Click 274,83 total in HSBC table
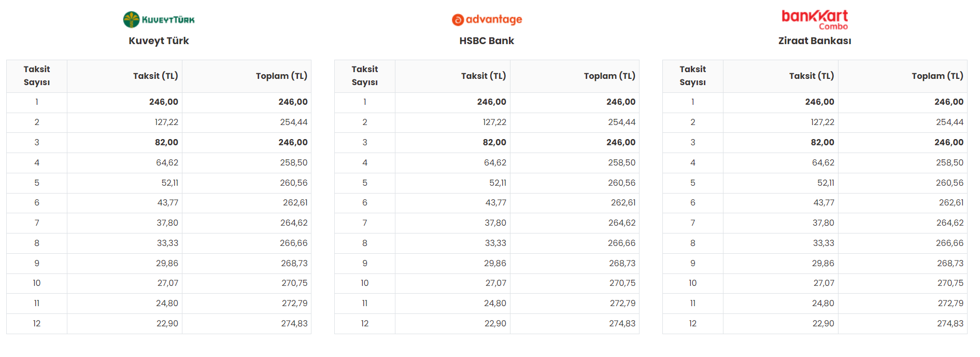This screenshot has width=980, height=357. [x=622, y=324]
